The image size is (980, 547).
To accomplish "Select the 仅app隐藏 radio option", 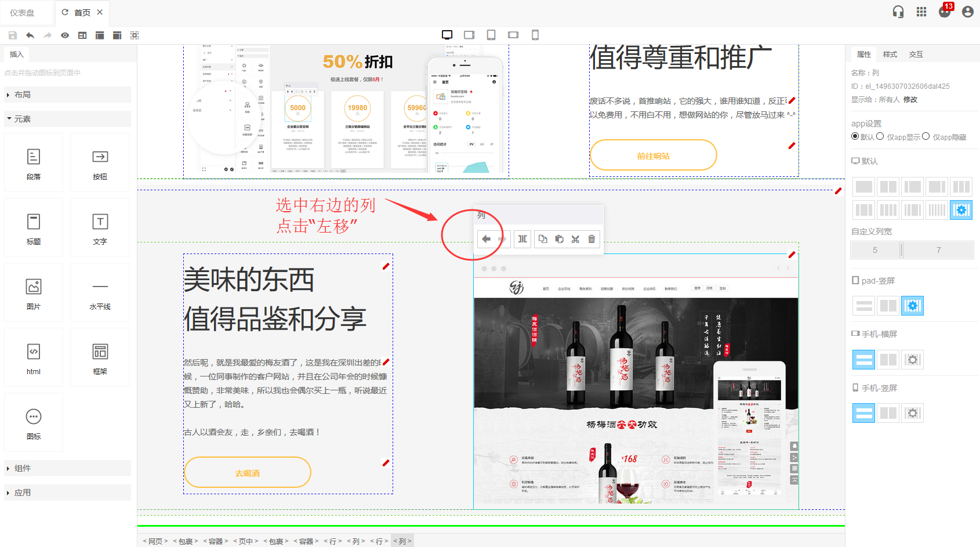I will [926, 136].
